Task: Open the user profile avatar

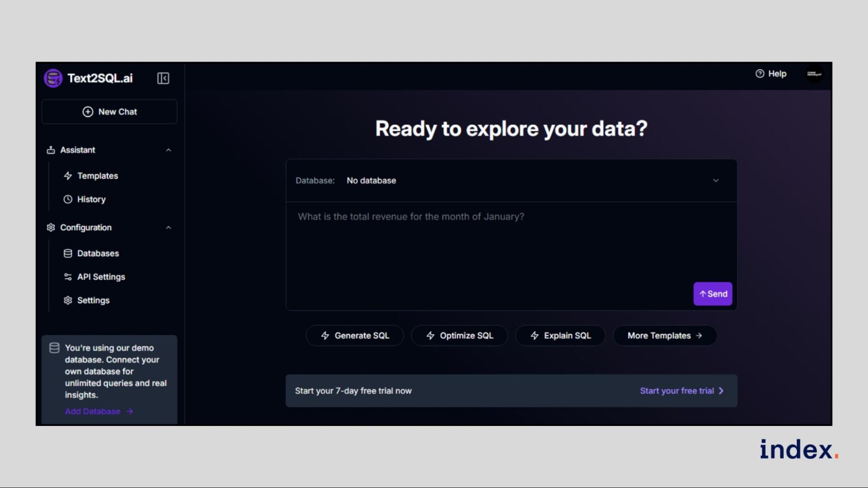Action: tap(814, 74)
